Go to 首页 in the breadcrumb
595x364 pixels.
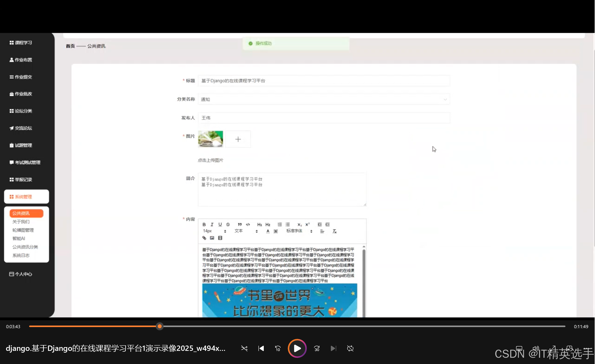pos(70,46)
